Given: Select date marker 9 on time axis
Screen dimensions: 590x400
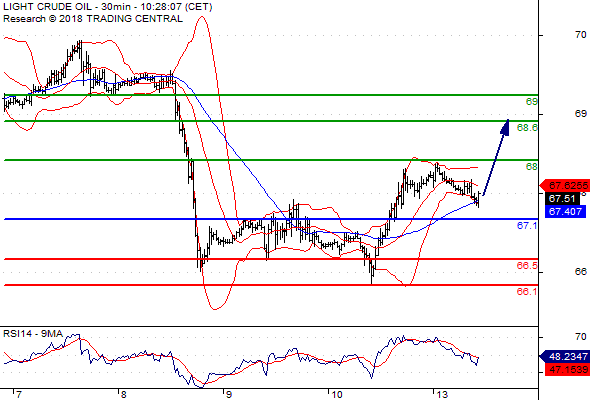Looking at the screenshot, I should tap(229, 395).
